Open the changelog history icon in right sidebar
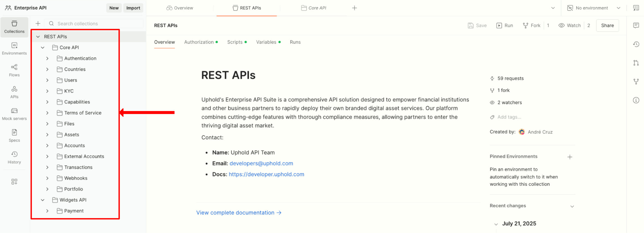644x233 pixels. coord(636,44)
